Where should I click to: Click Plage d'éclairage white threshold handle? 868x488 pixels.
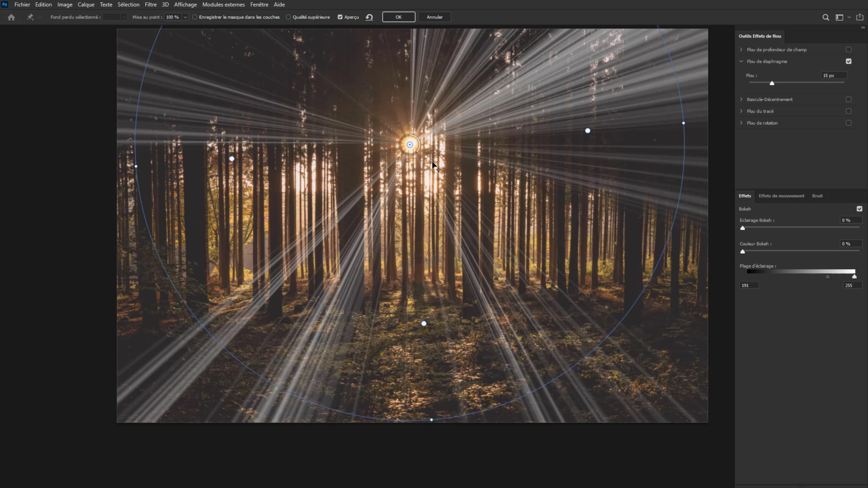pos(854,277)
